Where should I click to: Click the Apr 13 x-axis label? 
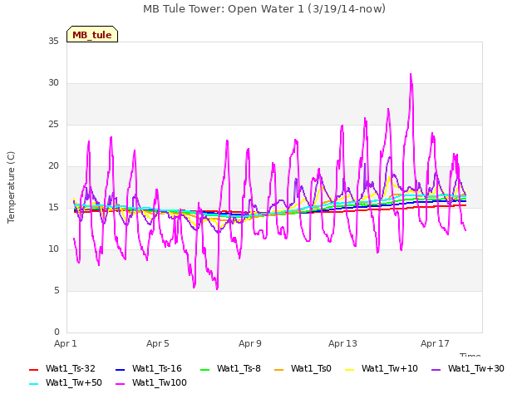pyautogui.click(x=342, y=343)
